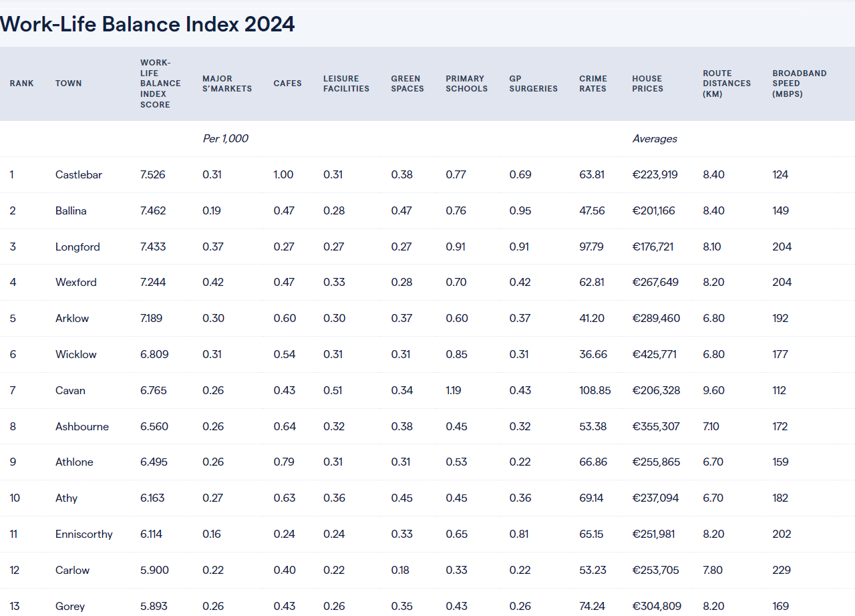Select the Castlebar town cell
Image resolution: width=855 pixels, height=616 pixels.
coord(79,174)
